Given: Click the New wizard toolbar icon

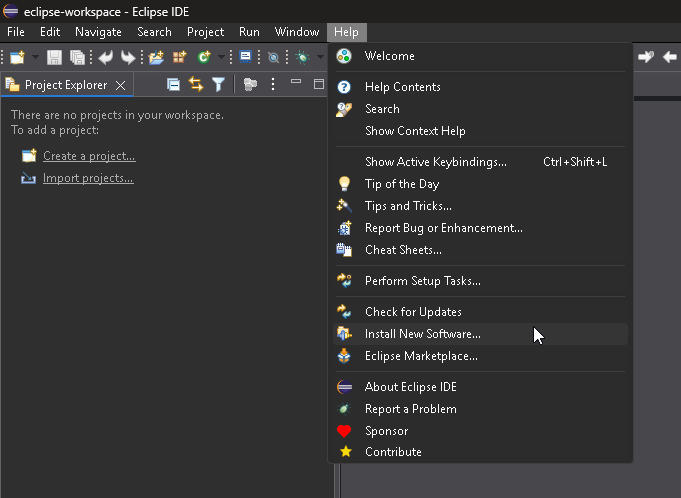Looking at the screenshot, I should [17, 57].
